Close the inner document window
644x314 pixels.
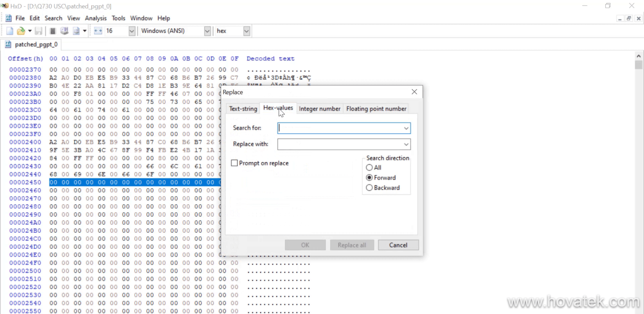click(639, 18)
